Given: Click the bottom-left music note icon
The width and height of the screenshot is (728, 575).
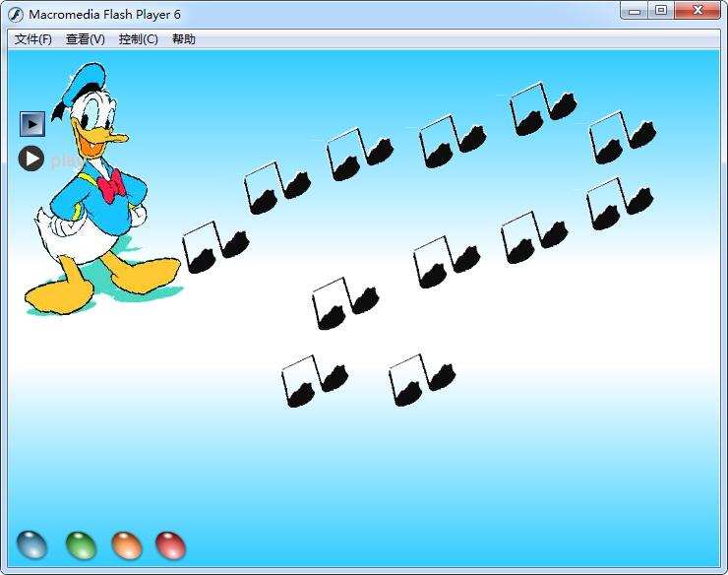Looking at the screenshot, I should point(315,381).
